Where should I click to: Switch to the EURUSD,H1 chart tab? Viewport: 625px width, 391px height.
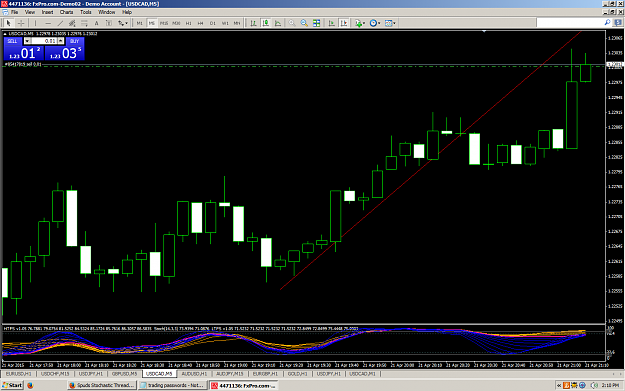pos(18,374)
